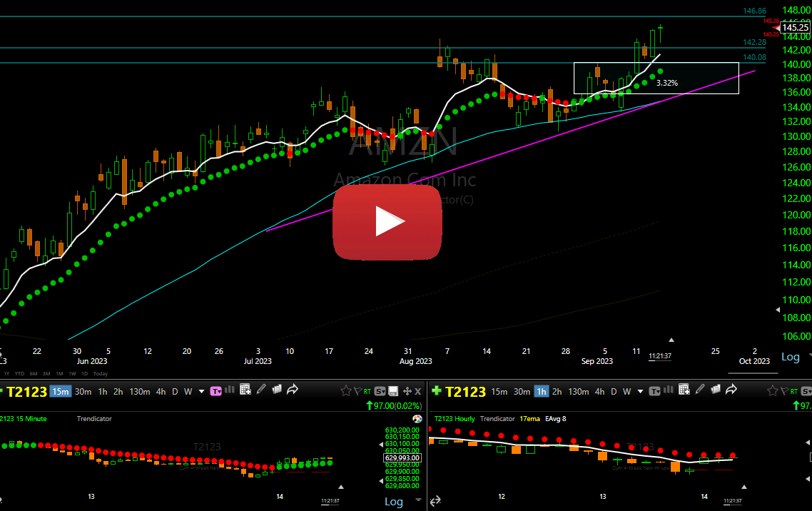
Task: Switch left lower panel to Daily (D)
Action: [175, 391]
